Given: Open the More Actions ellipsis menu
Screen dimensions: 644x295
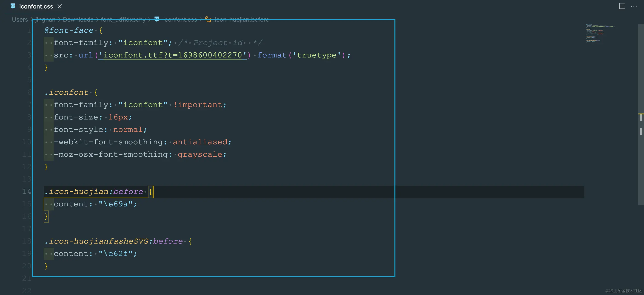Looking at the screenshot, I should [634, 6].
